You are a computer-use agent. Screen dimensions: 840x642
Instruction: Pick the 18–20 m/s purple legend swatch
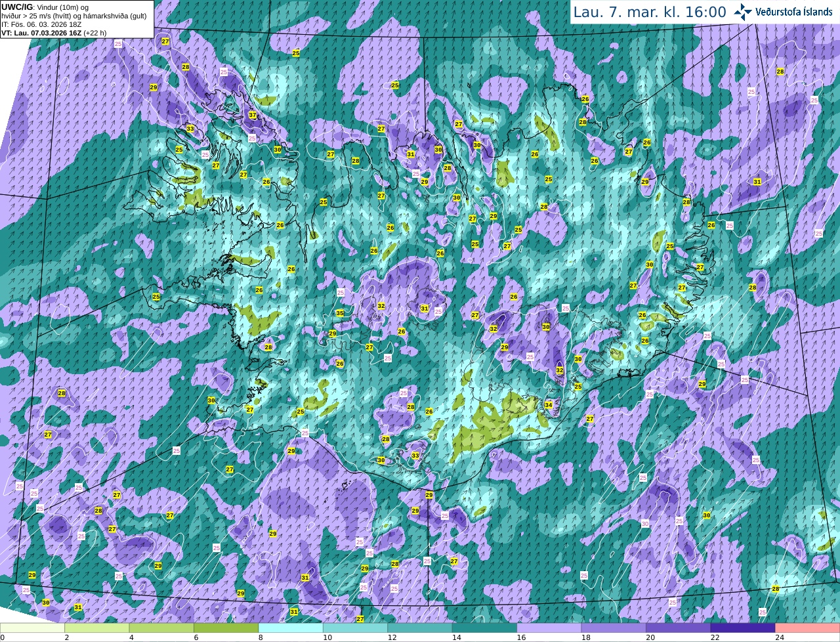pos(614,628)
